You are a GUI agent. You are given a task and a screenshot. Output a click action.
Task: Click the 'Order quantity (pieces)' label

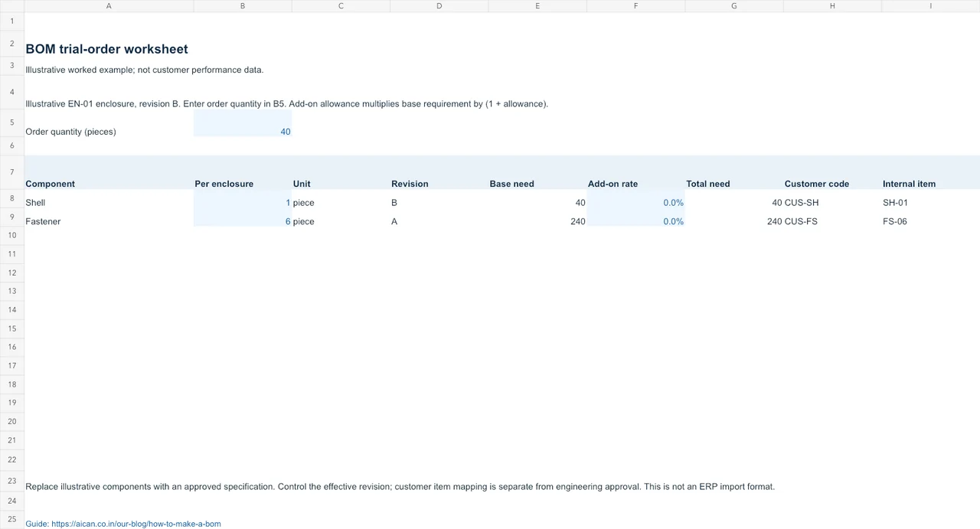pos(70,132)
